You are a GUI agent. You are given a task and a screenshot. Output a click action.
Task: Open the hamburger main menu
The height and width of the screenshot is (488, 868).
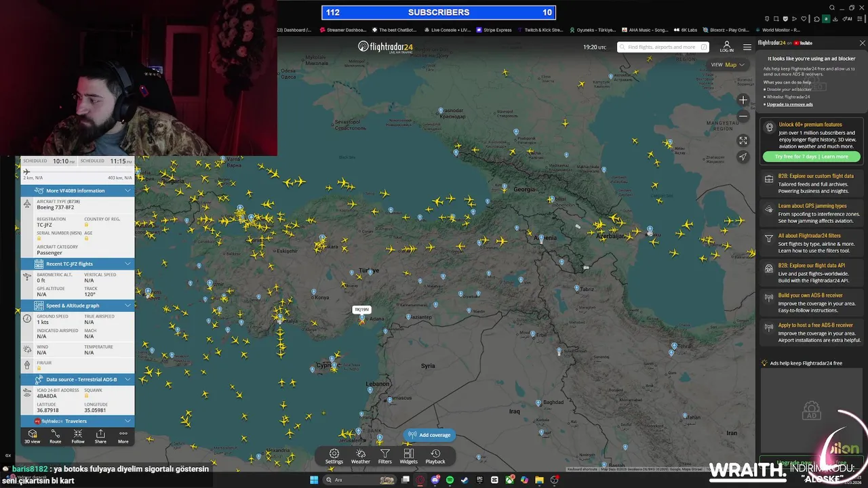point(747,47)
